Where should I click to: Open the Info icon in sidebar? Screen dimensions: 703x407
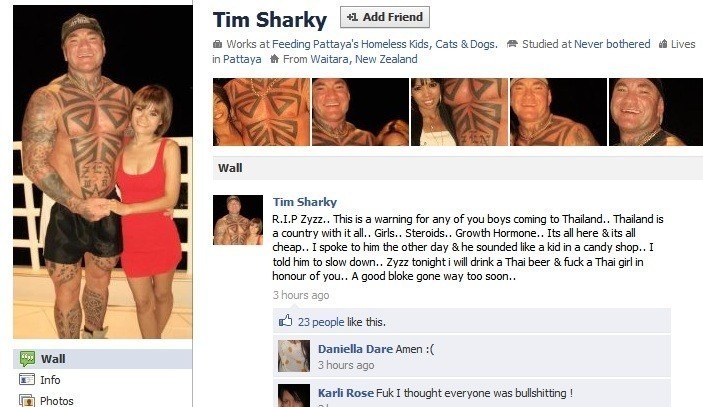pyautogui.click(x=27, y=380)
